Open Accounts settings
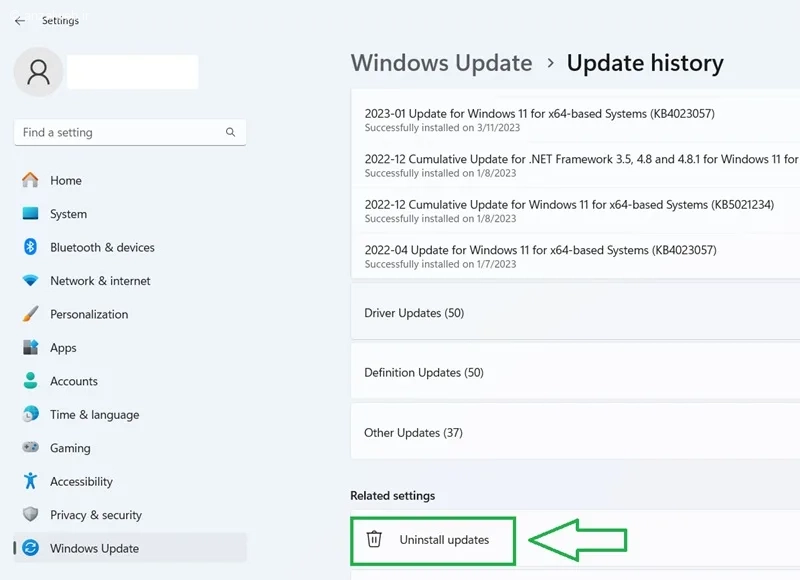Viewport: 800px width, 580px height. pyautogui.click(x=130, y=381)
